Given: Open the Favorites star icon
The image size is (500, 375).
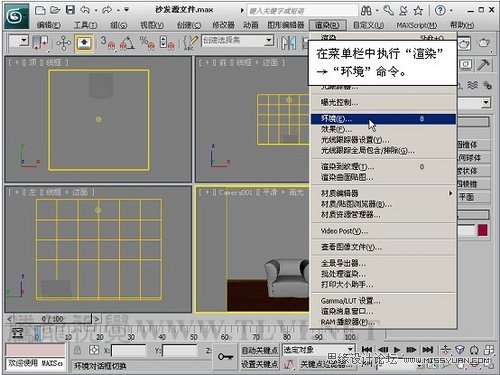Looking at the screenshot, I should [418, 11].
